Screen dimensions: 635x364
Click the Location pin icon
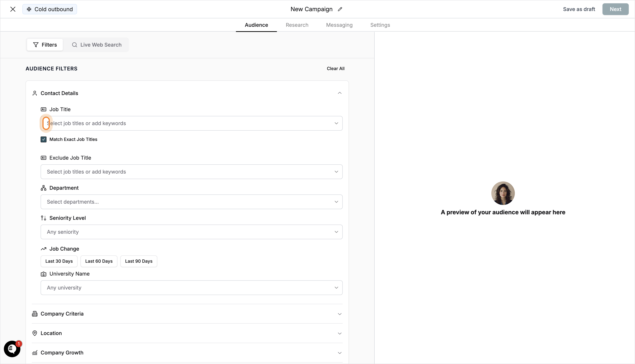[35, 333]
